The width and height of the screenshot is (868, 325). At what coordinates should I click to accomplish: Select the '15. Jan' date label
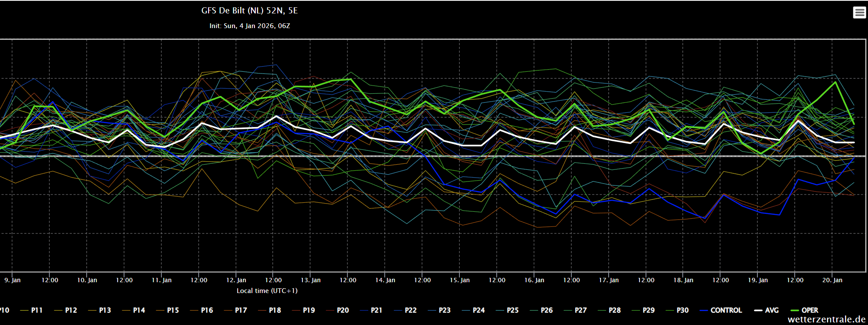(460, 280)
